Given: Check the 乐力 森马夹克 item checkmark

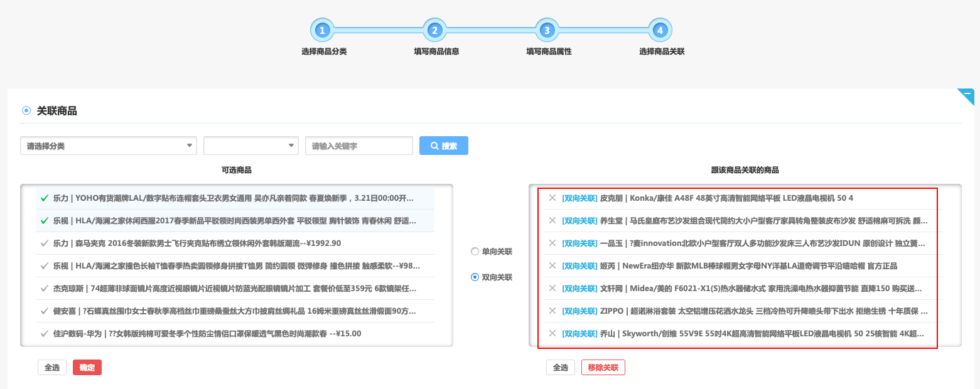Looking at the screenshot, I should pyautogui.click(x=44, y=243).
